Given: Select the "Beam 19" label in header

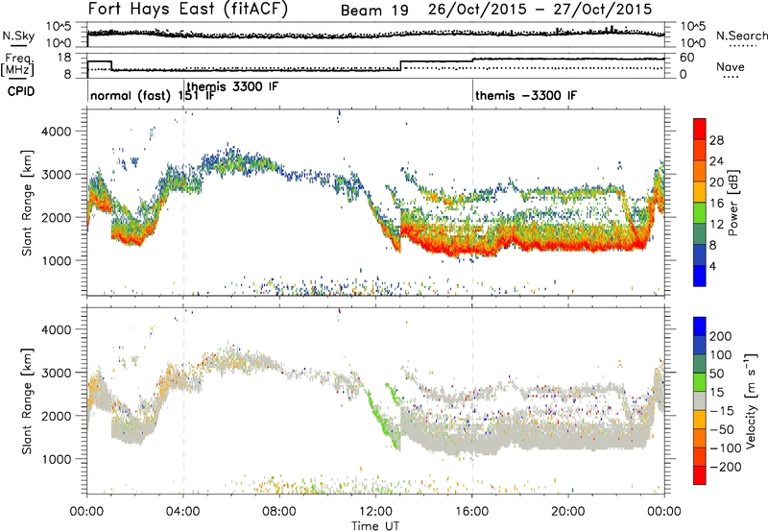Looking at the screenshot, I should [x=374, y=11].
